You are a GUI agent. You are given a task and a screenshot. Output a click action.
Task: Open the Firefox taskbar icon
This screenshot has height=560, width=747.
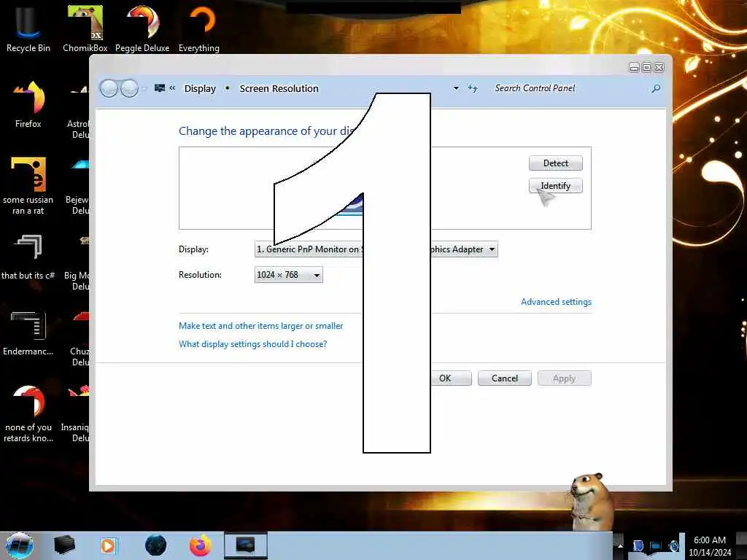tap(201, 545)
